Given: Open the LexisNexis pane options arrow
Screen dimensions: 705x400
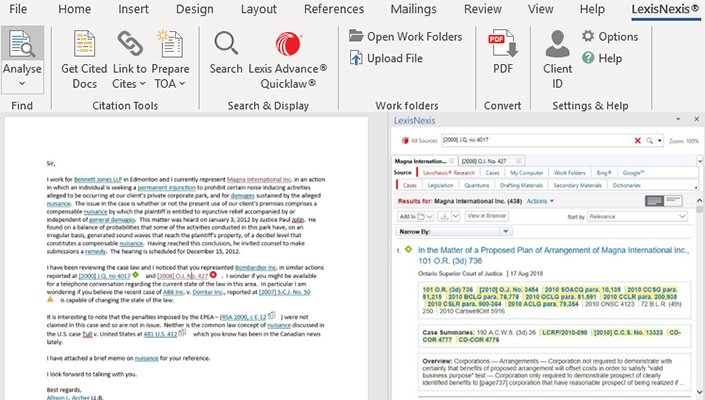Looking at the screenshot, I should 678,119.
